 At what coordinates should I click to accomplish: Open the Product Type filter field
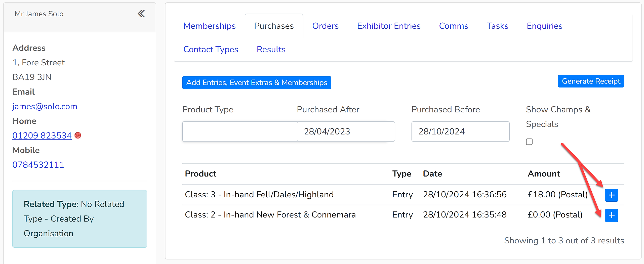click(239, 131)
